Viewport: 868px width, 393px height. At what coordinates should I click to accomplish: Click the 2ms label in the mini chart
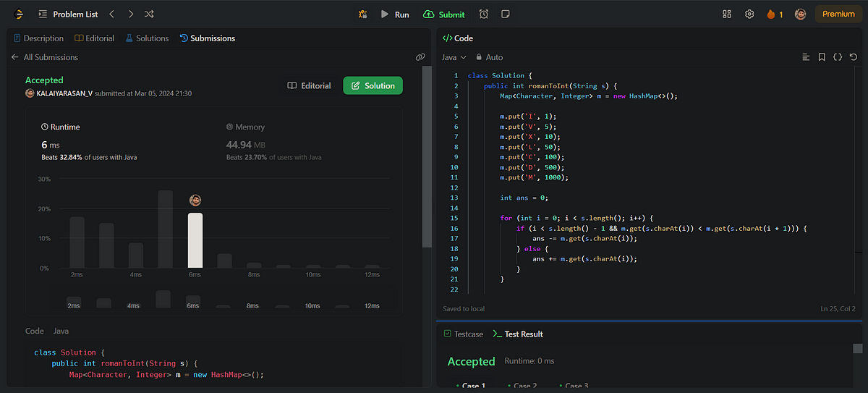[74, 306]
